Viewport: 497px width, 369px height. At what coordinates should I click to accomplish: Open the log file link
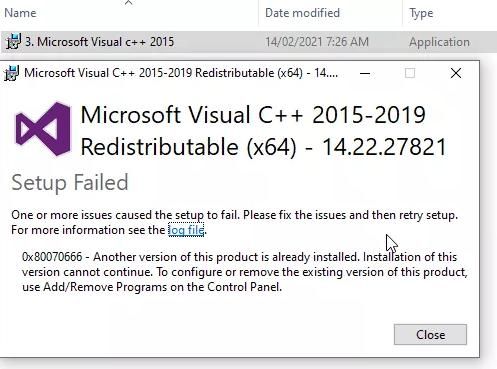coord(186,230)
